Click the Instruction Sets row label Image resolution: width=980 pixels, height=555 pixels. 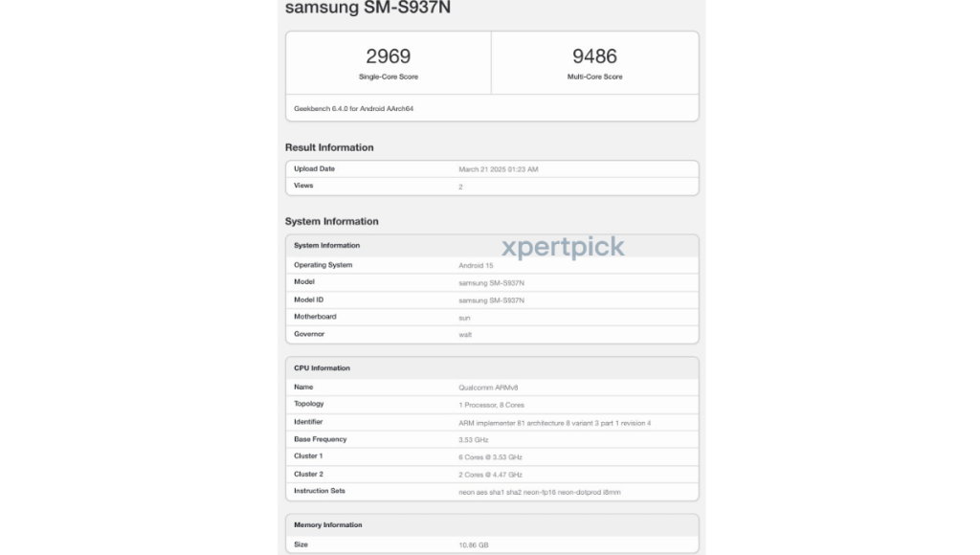(x=320, y=491)
